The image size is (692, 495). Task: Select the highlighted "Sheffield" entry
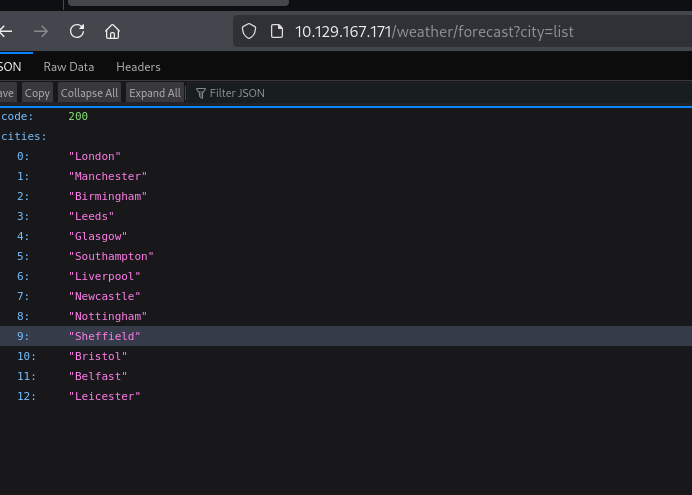pos(105,336)
